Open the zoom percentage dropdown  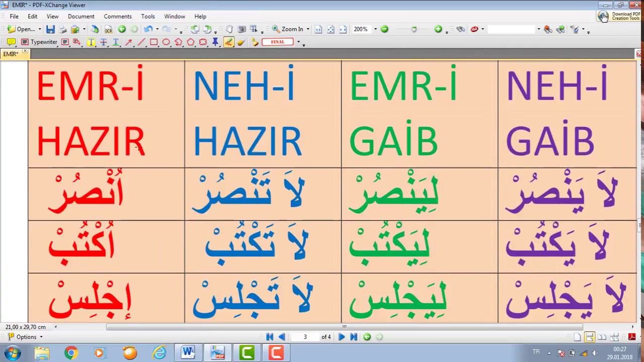coord(375,29)
